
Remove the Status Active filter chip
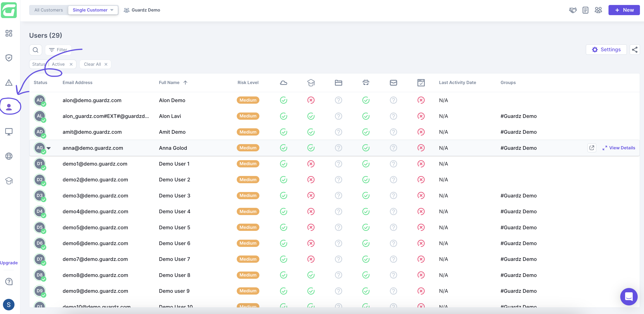pyautogui.click(x=71, y=64)
